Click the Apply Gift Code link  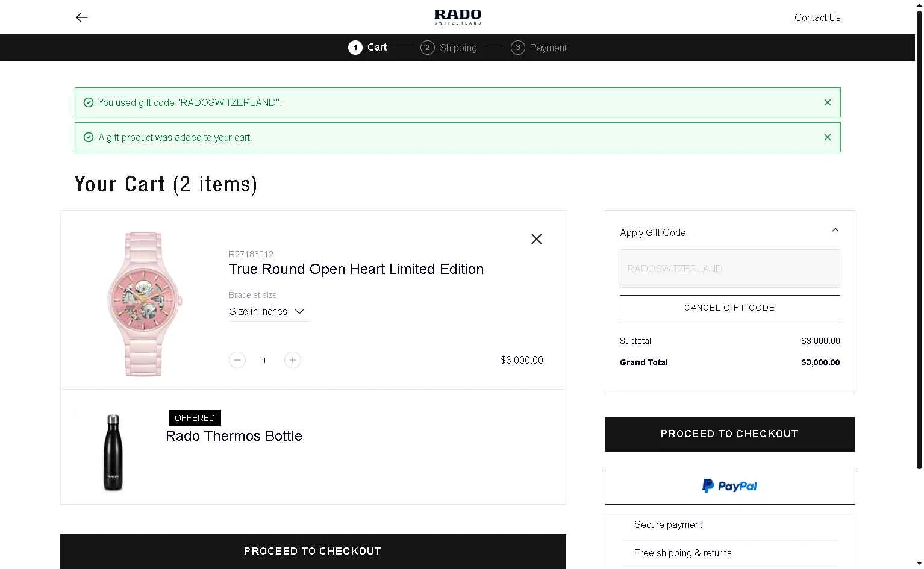pyautogui.click(x=653, y=232)
